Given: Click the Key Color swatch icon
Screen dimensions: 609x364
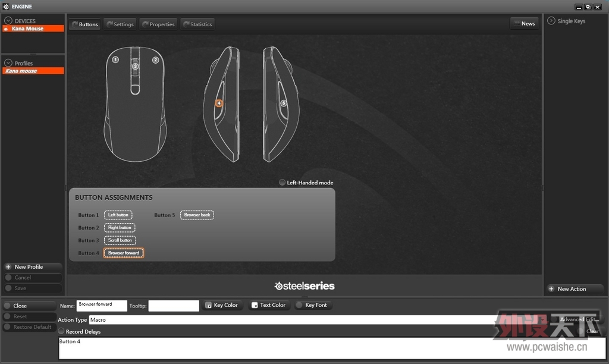Looking at the screenshot, I should (208, 305).
